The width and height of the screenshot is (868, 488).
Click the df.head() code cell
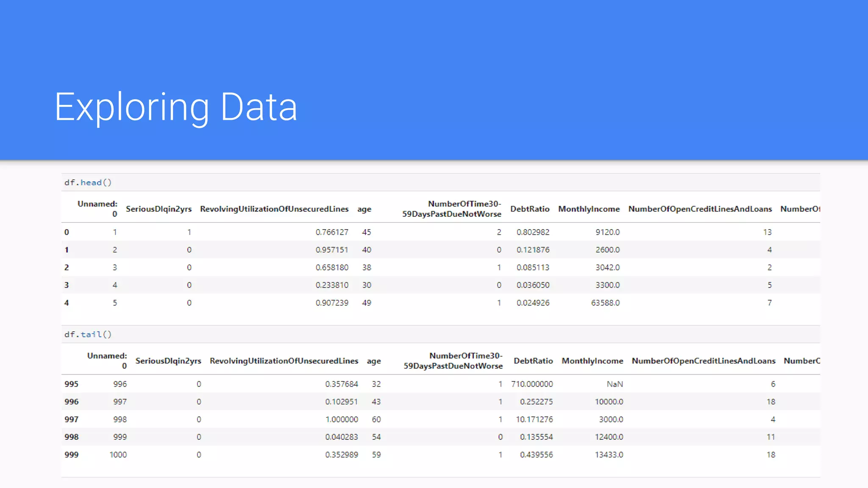441,183
